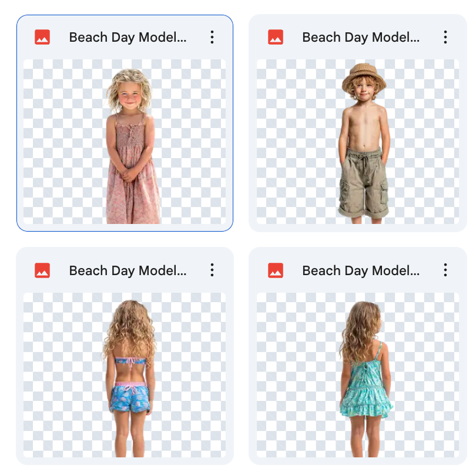
Task: Click red image icon on teal dress card
Action: click(x=276, y=270)
